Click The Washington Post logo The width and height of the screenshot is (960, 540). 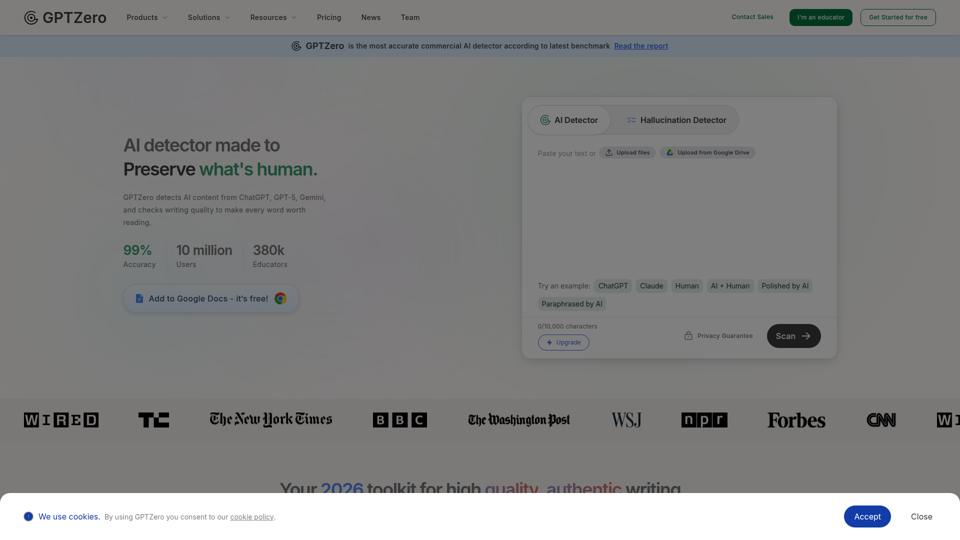(519, 420)
